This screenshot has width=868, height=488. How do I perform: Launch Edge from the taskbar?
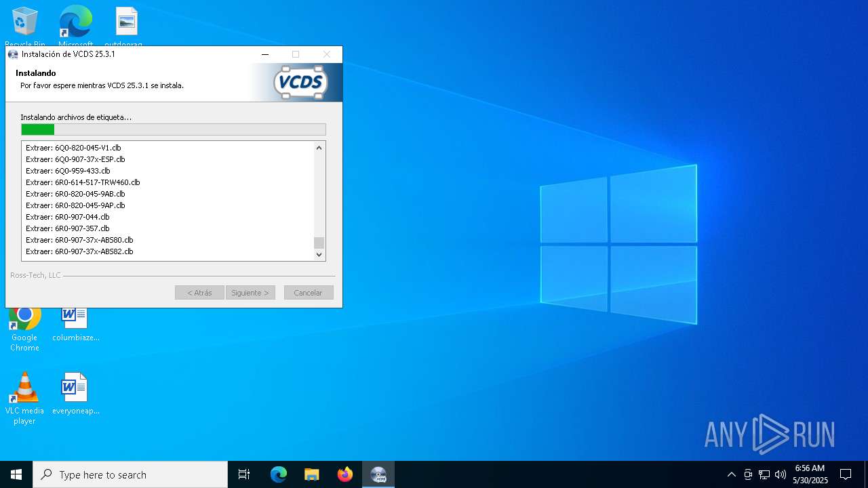(x=279, y=474)
